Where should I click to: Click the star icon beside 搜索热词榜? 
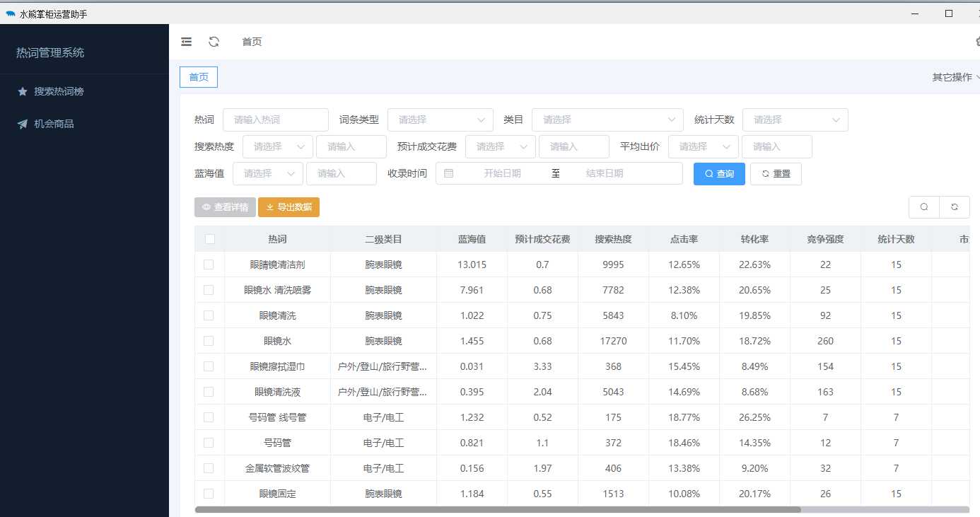tap(23, 91)
